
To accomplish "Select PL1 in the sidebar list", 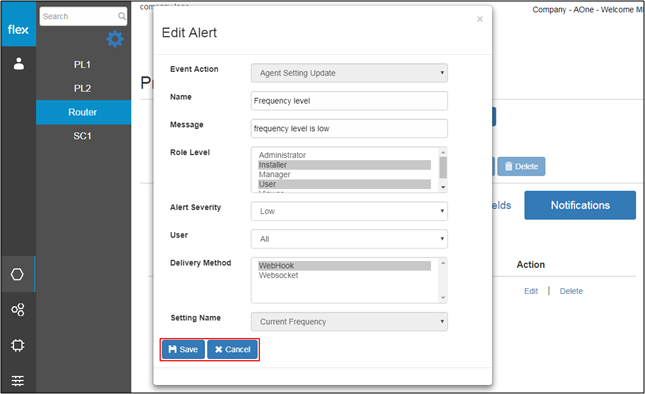I will (82, 65).
